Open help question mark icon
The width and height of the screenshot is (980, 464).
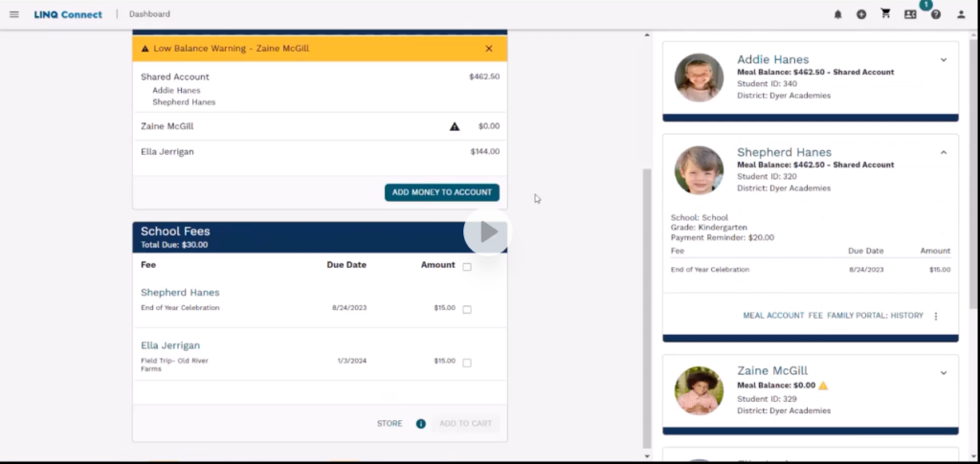[x=935, y=14]
